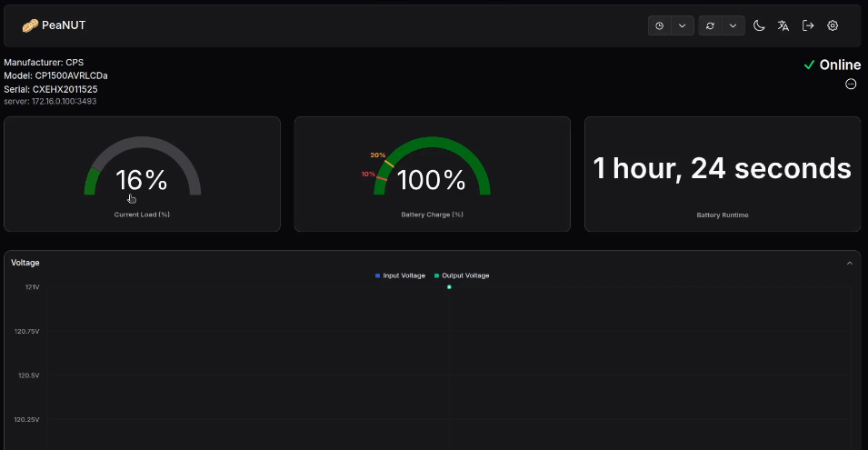868x450 pixels.
Task: Click the PeaNUT title text
Action: click(64, 25)
